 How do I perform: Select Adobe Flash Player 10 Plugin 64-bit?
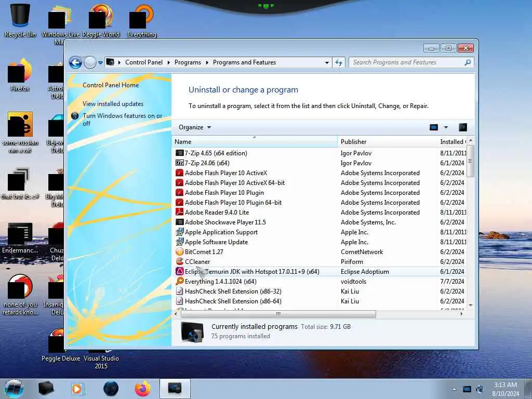tap(320, 202)
